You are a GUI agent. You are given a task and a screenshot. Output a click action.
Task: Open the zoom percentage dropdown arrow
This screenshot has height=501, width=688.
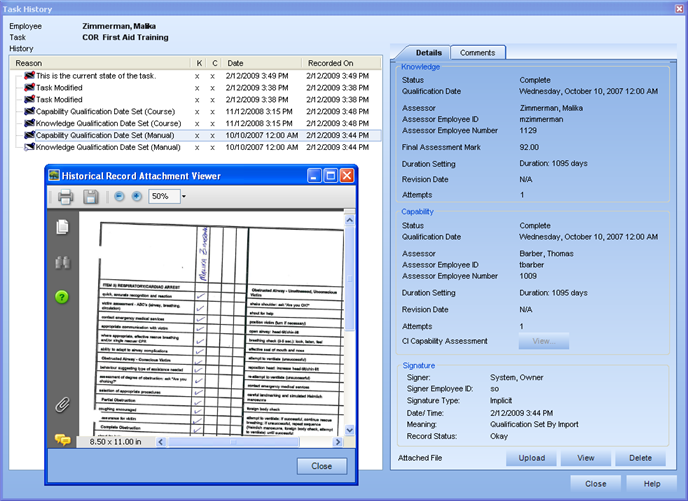point(184,197)
